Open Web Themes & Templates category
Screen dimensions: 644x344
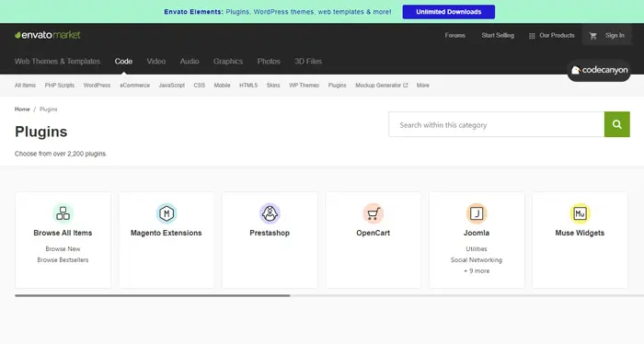[57, 61]
